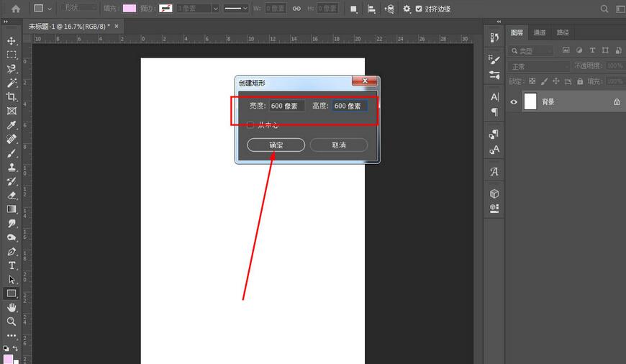The image size is (626, 364).
Task: Select the Path Selection tool
Action: click(12, 279)
